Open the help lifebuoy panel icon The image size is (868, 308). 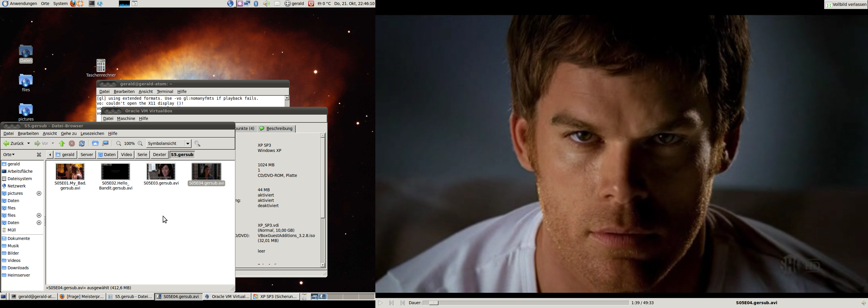(x=81, y=4)
